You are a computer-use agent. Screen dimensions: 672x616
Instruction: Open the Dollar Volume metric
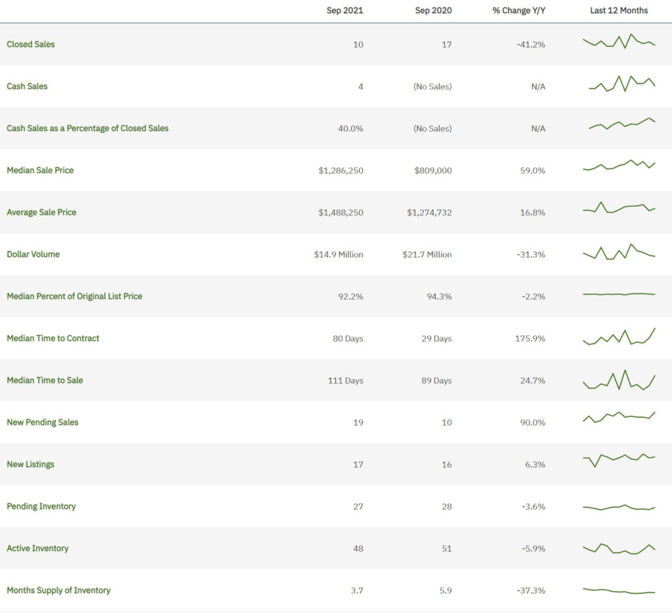click(x=33, y=254)
